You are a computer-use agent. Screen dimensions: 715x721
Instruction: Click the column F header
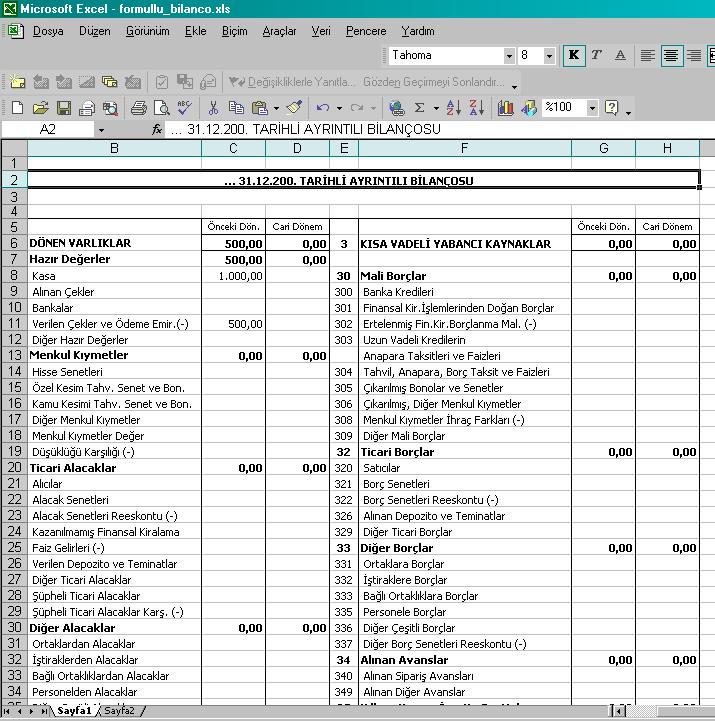click(x=464, y=149)
